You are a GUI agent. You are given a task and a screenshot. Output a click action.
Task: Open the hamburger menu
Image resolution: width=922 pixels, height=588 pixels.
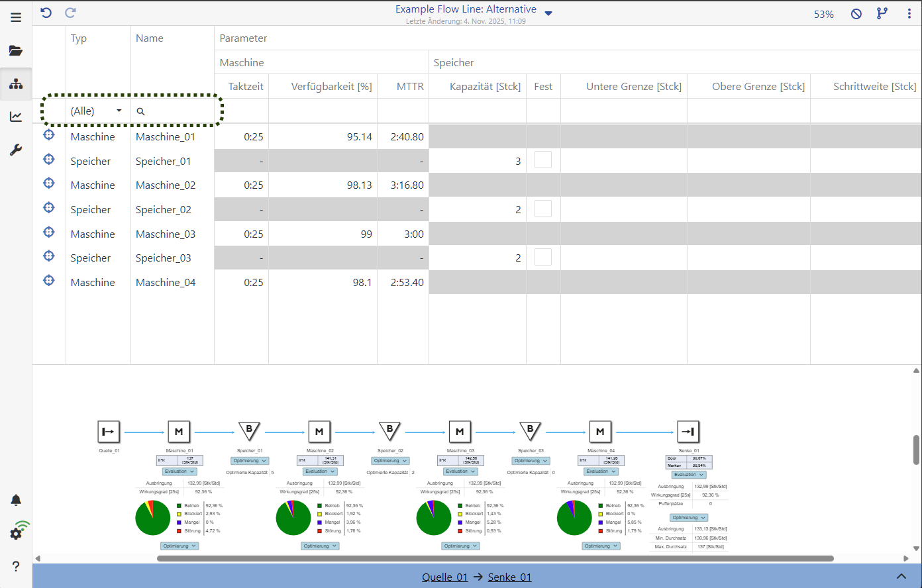click(x=15, y=17)
